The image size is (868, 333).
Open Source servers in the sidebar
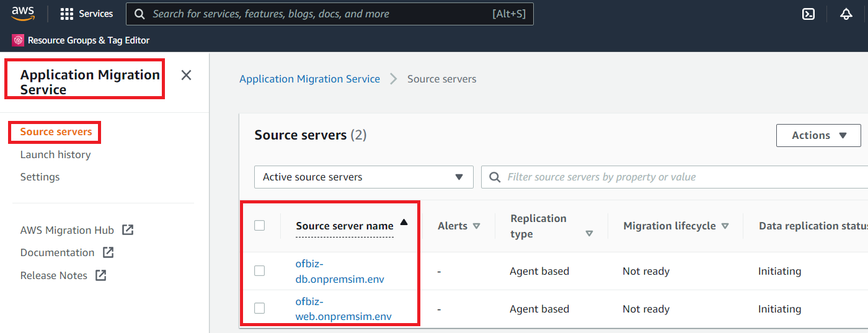click(x=56, y=131)
